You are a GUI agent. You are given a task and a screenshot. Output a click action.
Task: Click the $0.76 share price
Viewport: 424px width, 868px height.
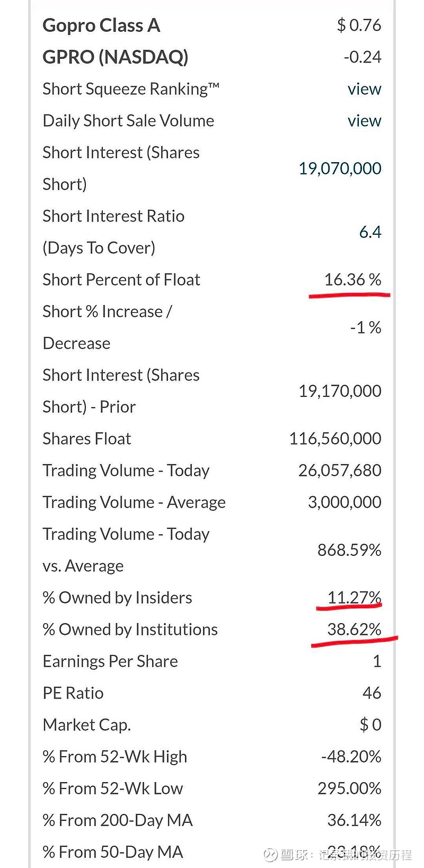tap(359, 25)
